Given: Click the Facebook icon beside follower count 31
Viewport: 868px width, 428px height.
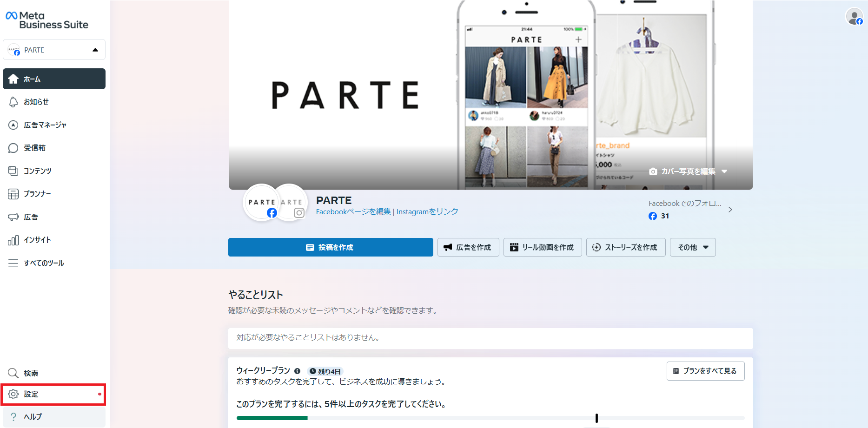Looking at the screenshot, I should pyautogui.click(x=653, y=216).
